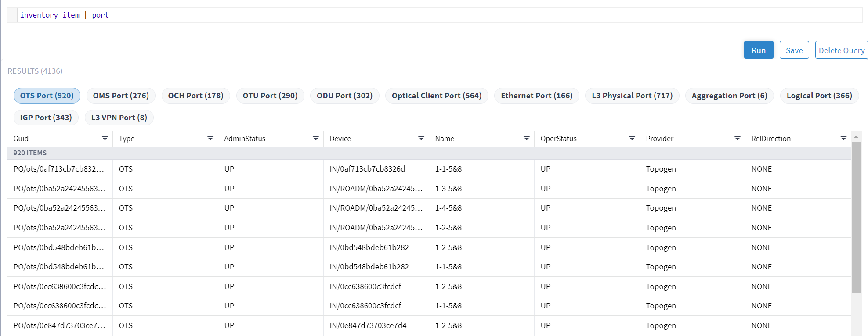Click the 920 ITEMS group row
Image resolution: width=868 pixels, height=336 pixels.
[429, 153]
